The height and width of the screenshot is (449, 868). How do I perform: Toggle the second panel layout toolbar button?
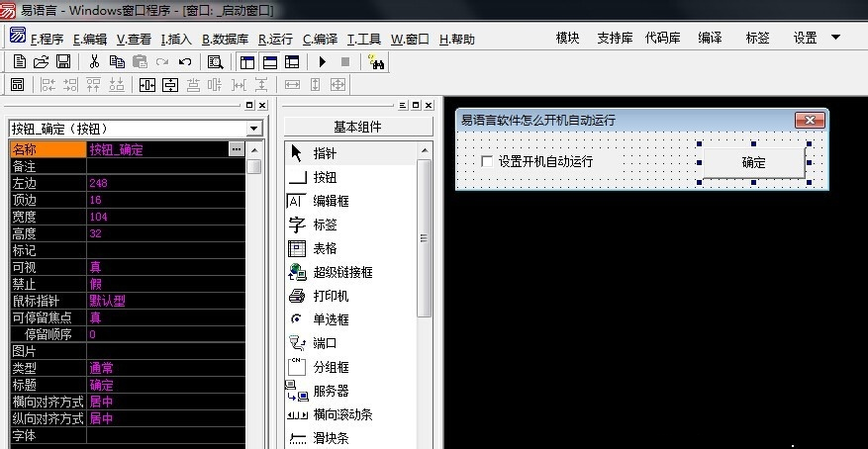click(269, 62)
